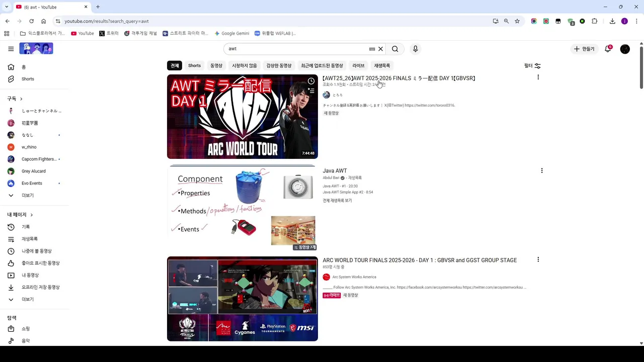
Task: Select the 전체 filter chip
Action: (x=175, y=66)
